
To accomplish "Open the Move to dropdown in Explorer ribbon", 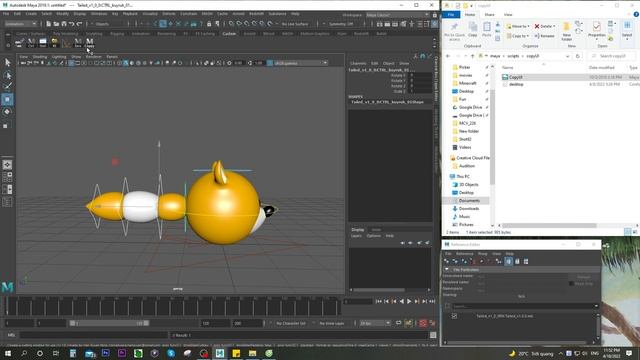I will click(518, 26).
